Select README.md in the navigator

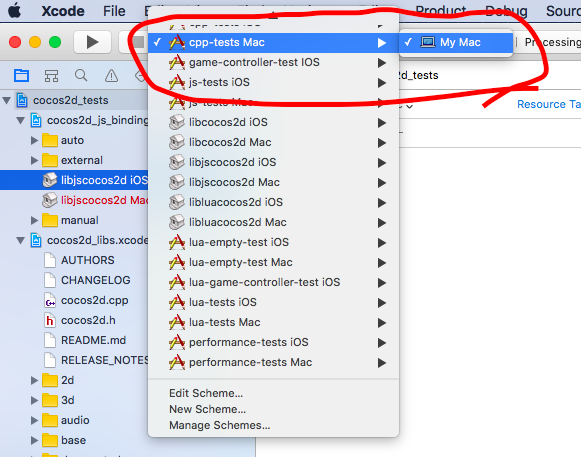click(93, 340)
